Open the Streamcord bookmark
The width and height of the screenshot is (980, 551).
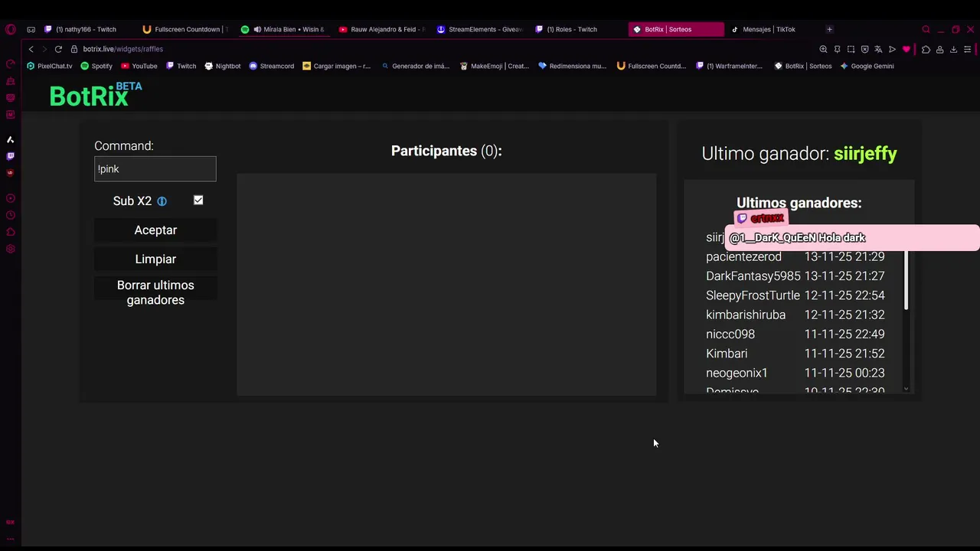[272, 66]
